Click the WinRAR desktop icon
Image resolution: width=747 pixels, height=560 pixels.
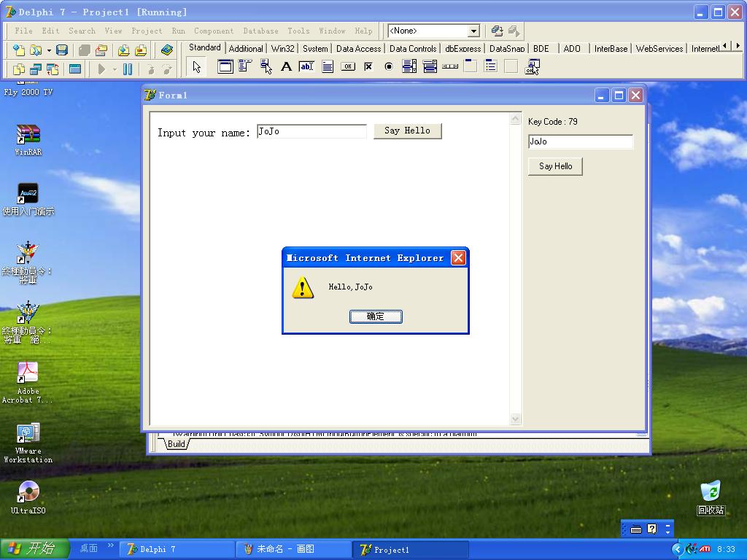coord(28,140)
